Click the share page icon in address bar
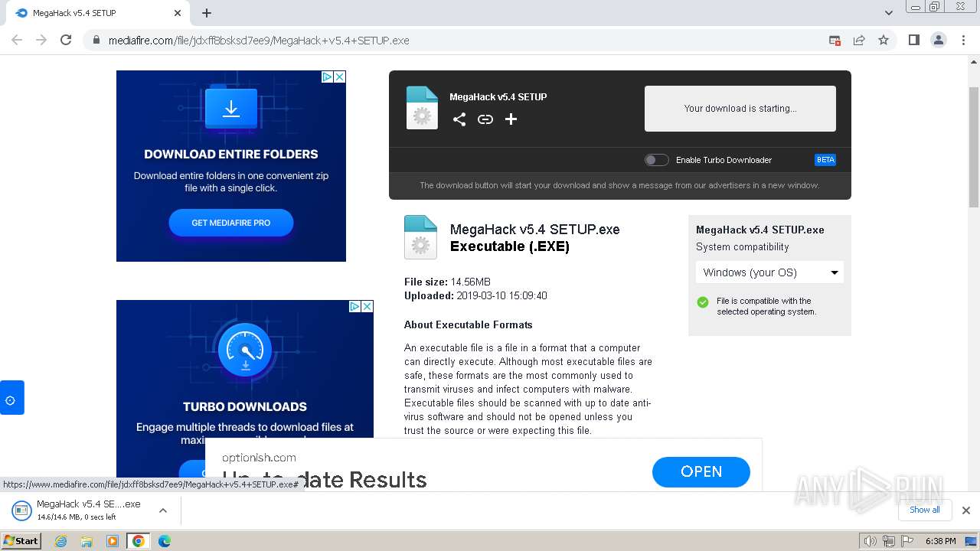This screenshot has width=980, height=551. tap(859, 40)
